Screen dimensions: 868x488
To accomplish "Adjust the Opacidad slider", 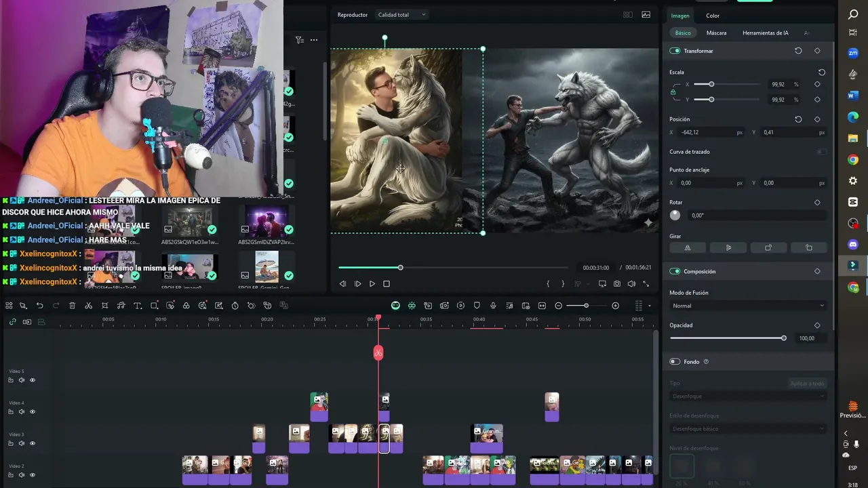I will pyautogui.click(x=783, y=338).
